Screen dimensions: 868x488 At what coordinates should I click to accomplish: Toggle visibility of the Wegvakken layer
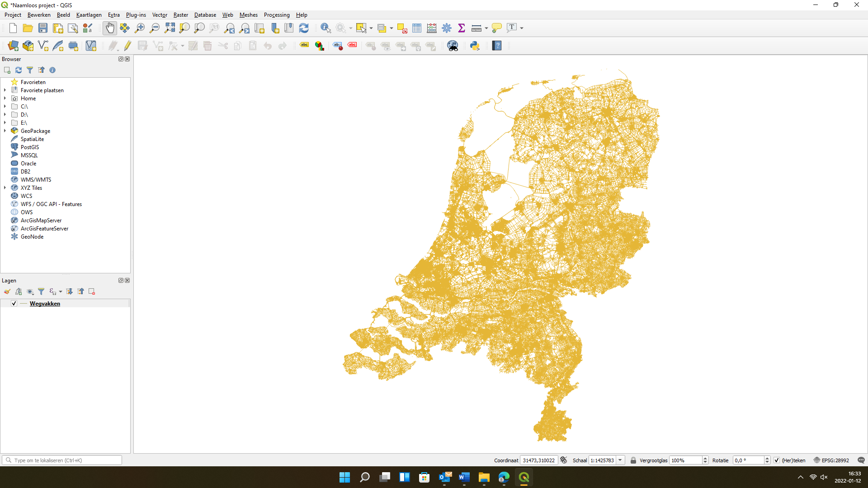(14, 304)
